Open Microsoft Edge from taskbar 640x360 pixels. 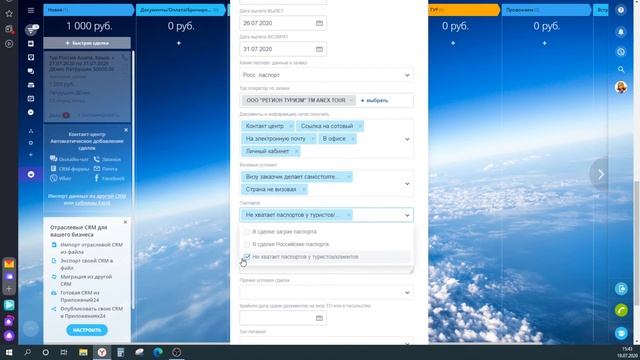pos(158,352)
